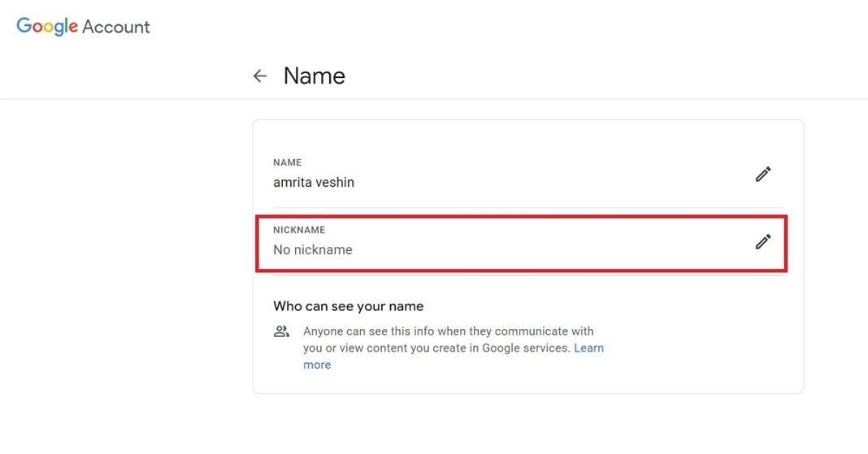
Task: Click the Who can see your name heading
Action: 349,306
